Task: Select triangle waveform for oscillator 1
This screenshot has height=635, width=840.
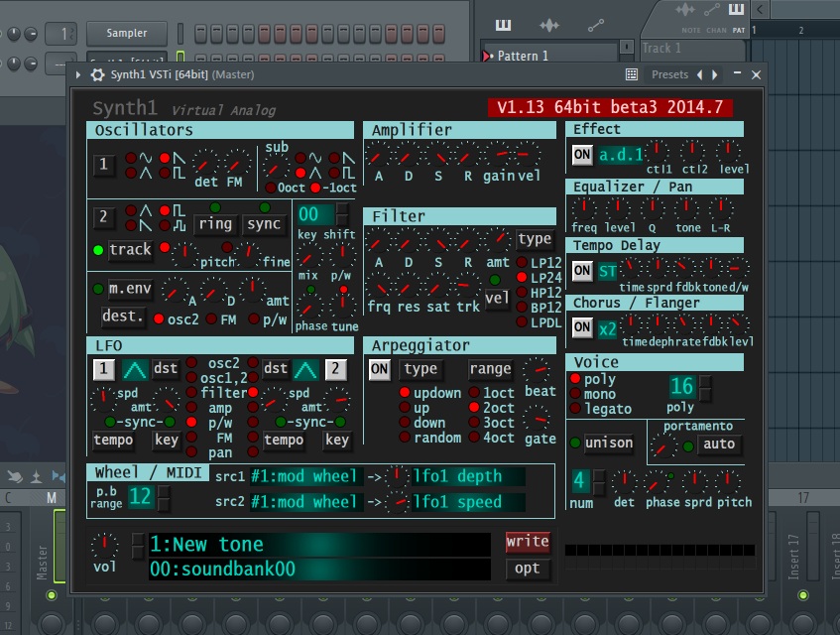Action: pos(131,173)
